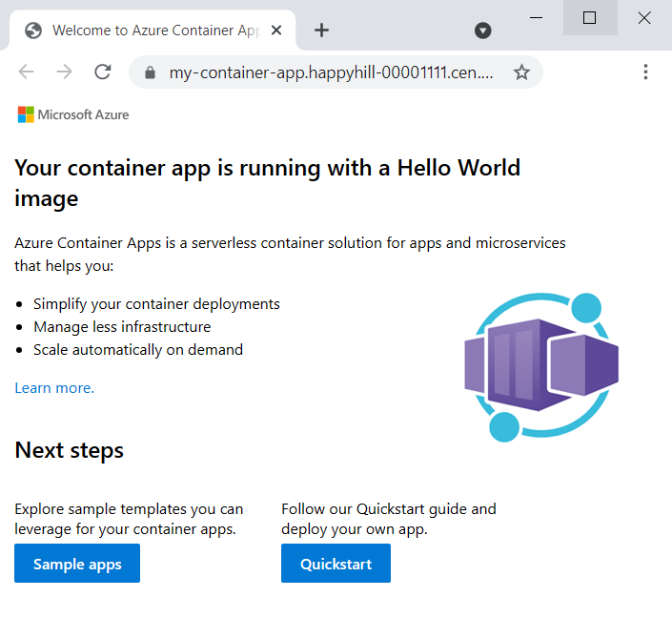
Task: Click the browser back arrow
Action: [27, 72]
